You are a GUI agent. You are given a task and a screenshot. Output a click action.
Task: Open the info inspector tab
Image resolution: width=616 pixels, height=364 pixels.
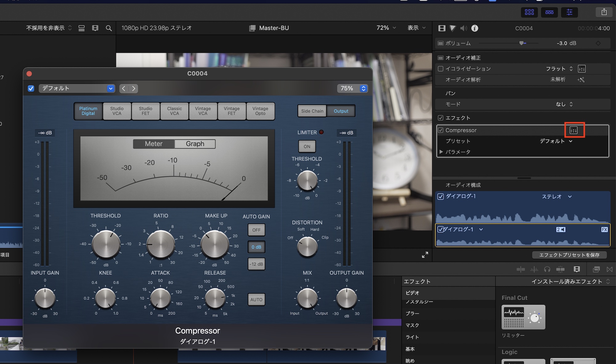(x=475, y=28)
